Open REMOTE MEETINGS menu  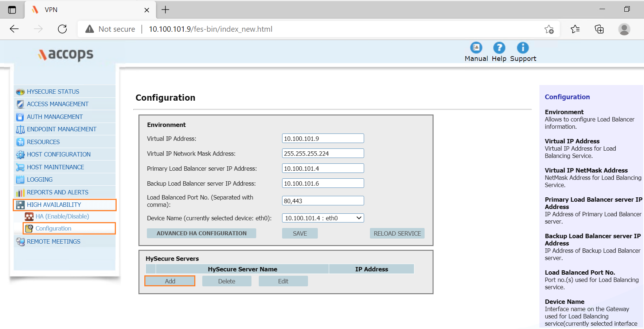pyautogui.click(x=54, y=241)
